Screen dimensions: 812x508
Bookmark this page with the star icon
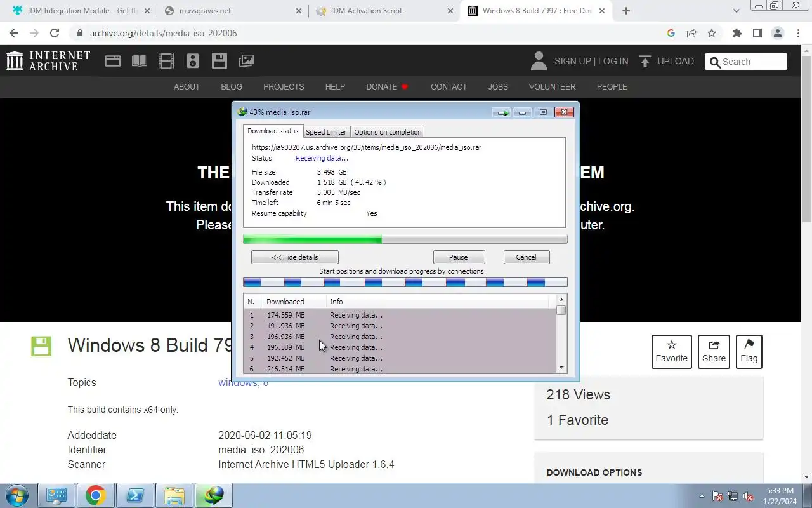point(712,33)
